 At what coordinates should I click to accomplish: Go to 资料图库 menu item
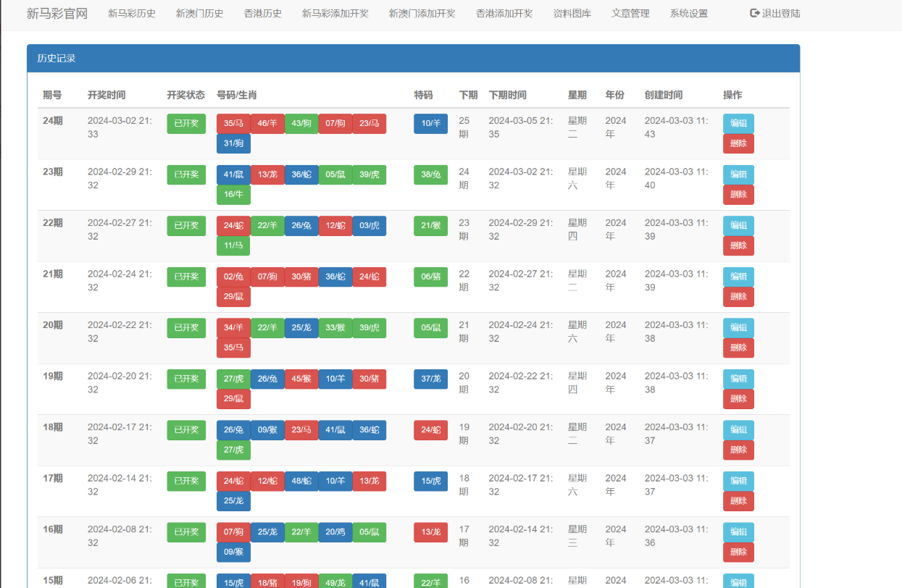click(x=572, y=13)
